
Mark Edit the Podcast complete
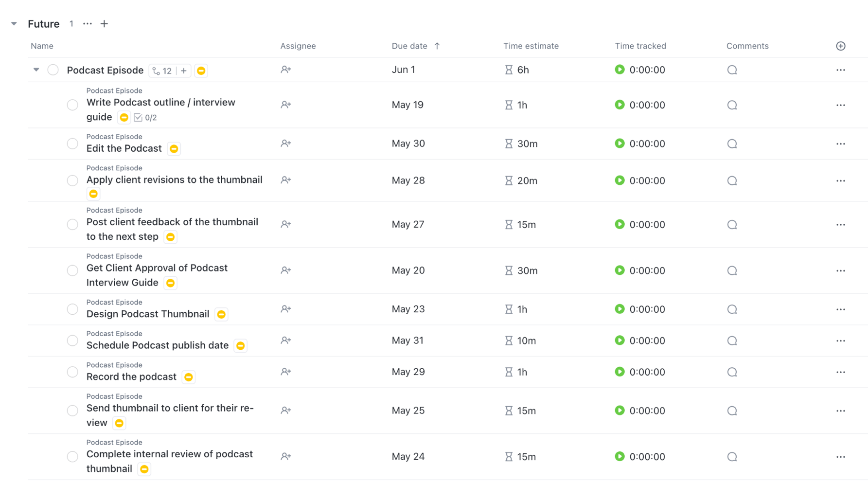point(72,143)
